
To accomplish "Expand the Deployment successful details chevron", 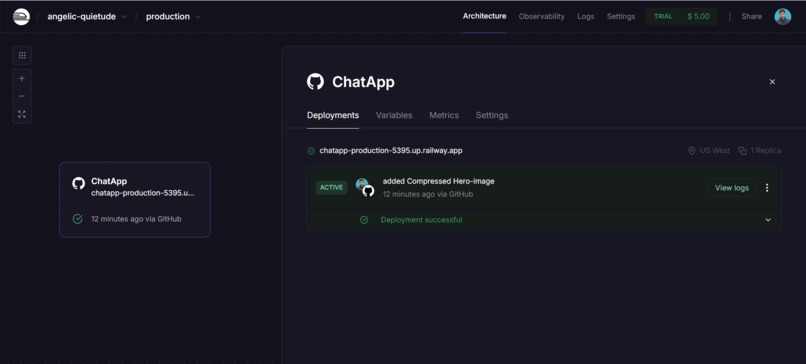I will (x=768, y=220).
